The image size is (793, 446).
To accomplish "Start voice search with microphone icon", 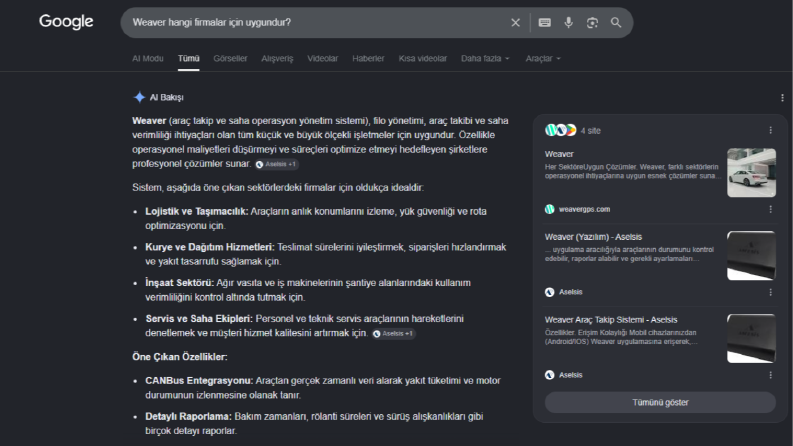I will click(568, 23).
